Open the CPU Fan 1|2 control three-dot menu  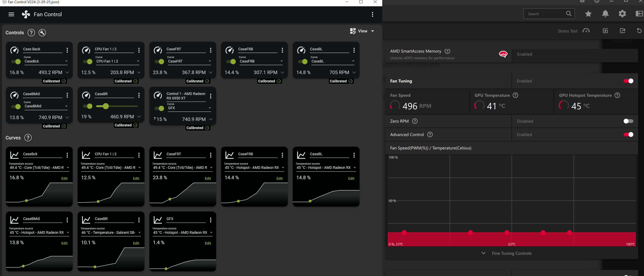139,50
